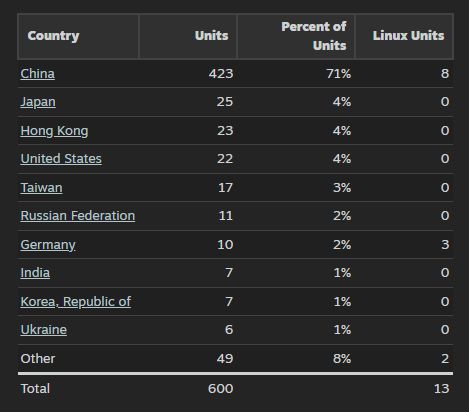The height and width of the screenshot is (412, 469).
Task: Open the India country link
Action: click(35, 273)
